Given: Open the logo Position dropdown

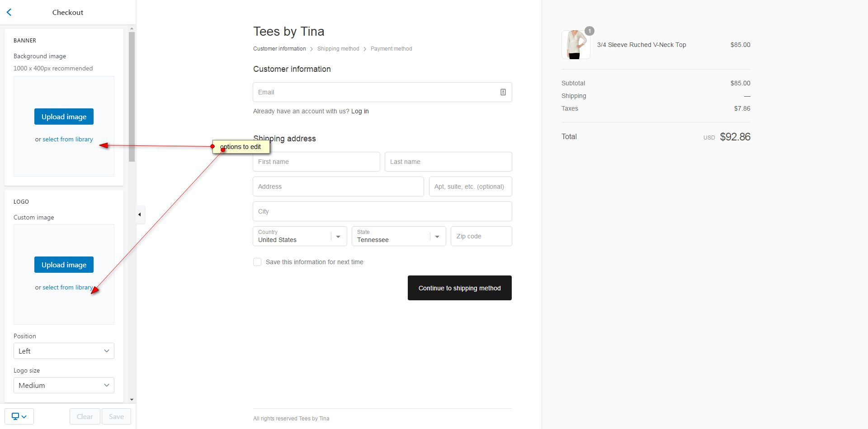Looking at the screenshot, I should (x=64, y=351).
